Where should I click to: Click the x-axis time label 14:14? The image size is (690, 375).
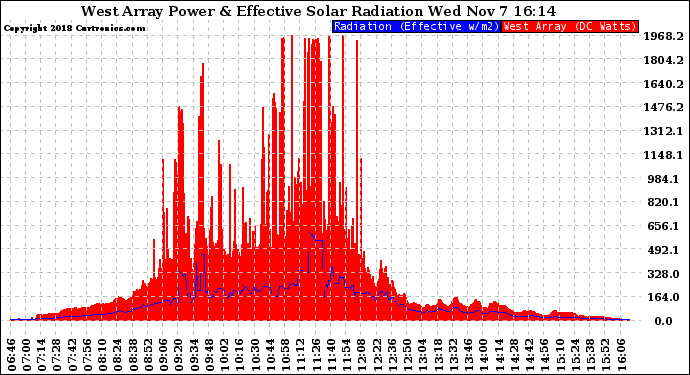pyautogui.click(x=499, y=355)
